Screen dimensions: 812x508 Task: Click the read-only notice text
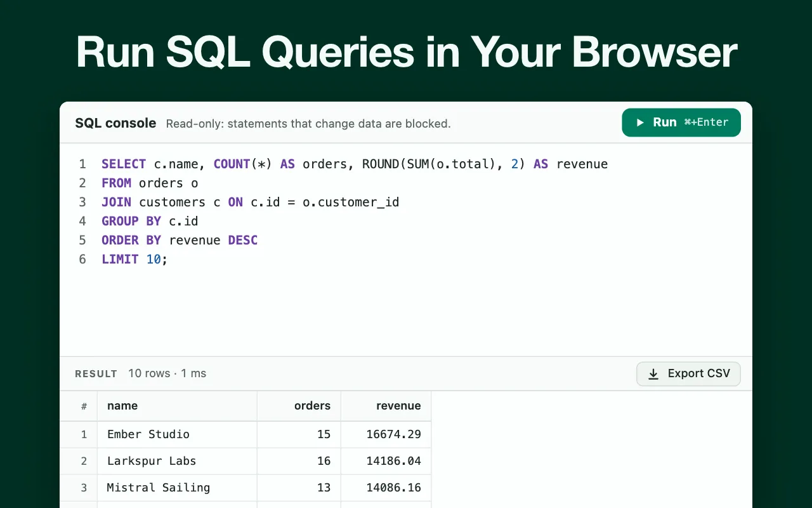[x=308, y=124]
